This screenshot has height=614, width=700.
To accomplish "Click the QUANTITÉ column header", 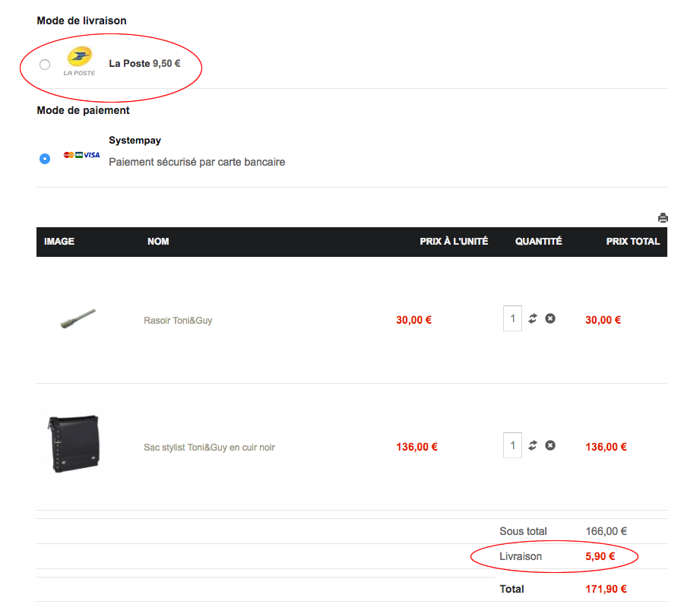I will 538,242.
